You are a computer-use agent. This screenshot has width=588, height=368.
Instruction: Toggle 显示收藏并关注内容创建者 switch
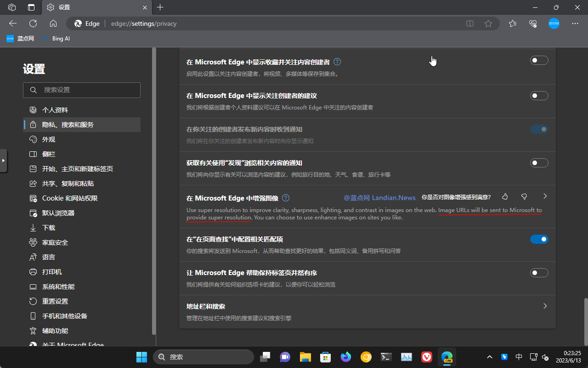click(539, 60)
